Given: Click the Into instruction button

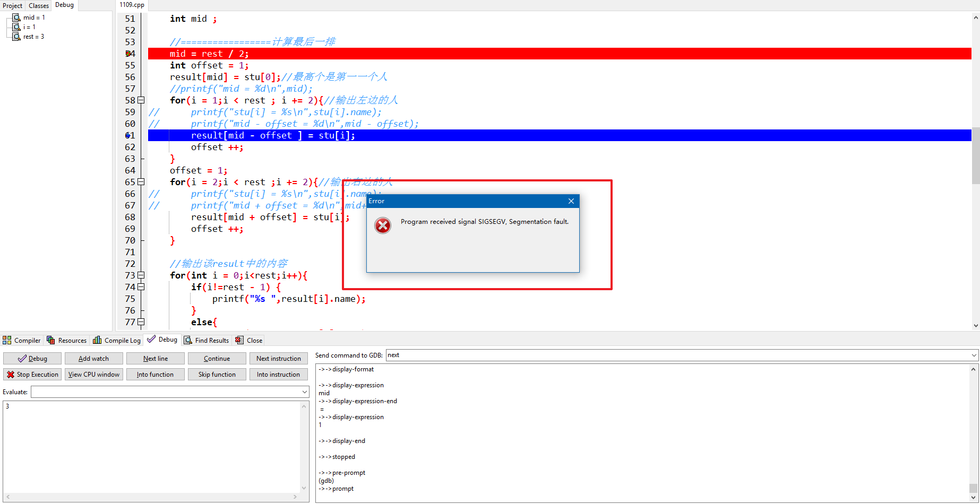Looking at the screenshot, I should 279,375.
